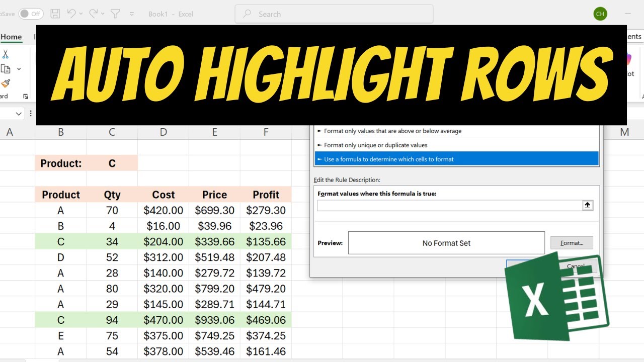Click the CH account avatar
The width and height of the screenshot is (644, 362).
click(x=600, y=14)
